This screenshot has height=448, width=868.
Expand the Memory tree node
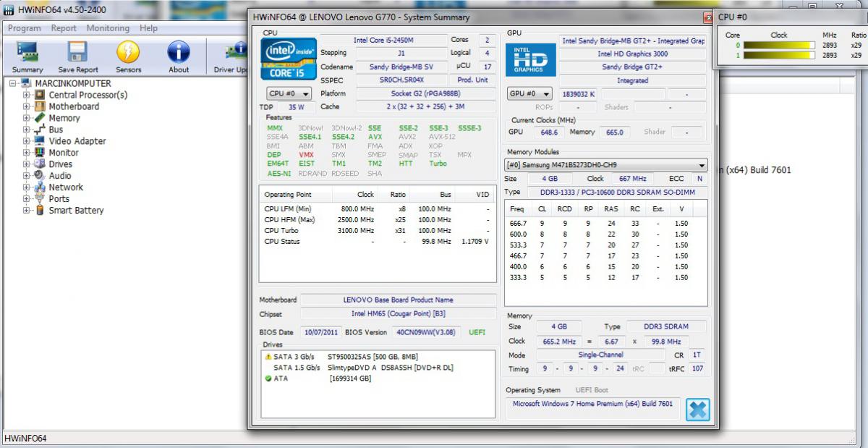(27, 118)
